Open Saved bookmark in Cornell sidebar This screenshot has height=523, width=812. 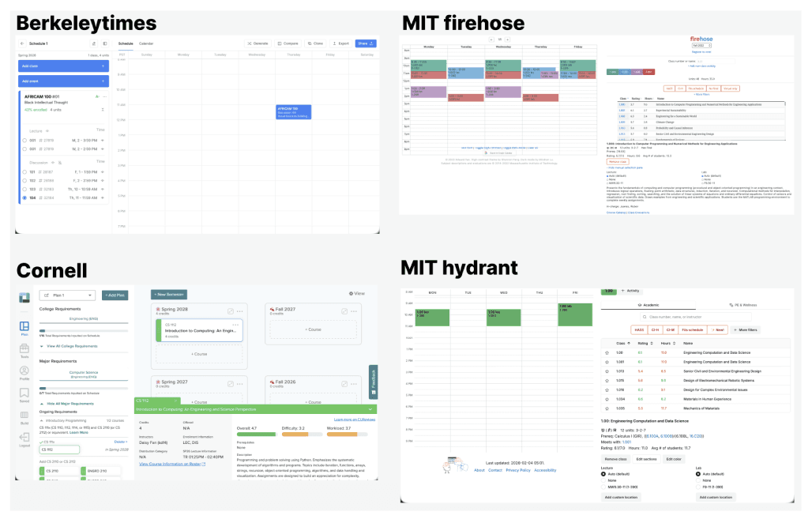[x=24, y=395]
